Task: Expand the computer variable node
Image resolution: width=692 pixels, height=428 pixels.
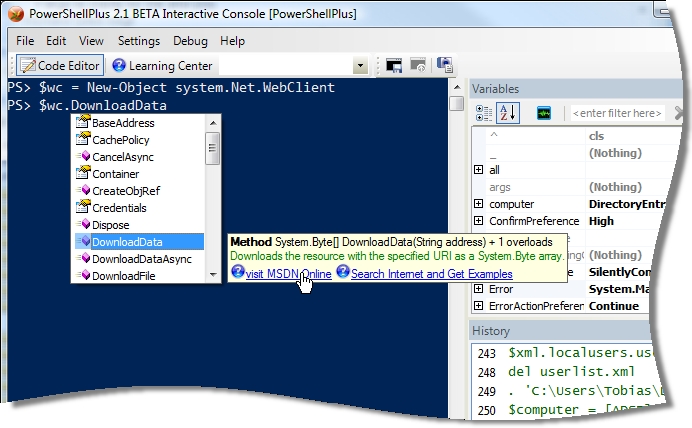Action: tap(478, 203)
